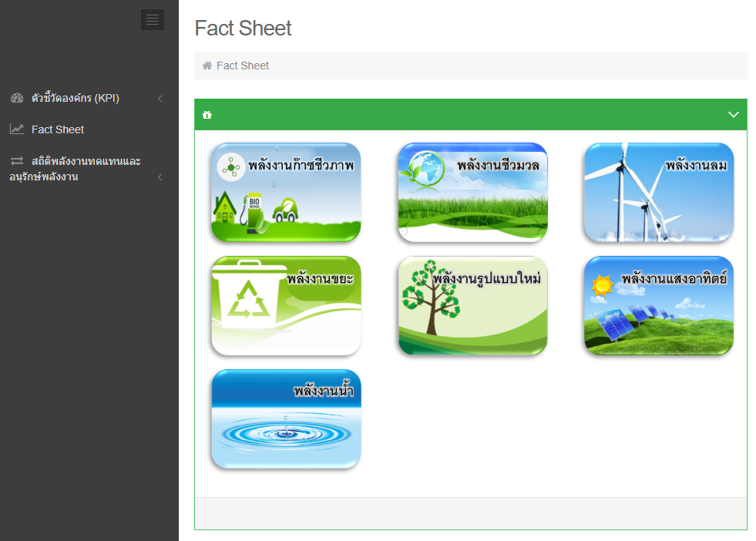
Task: Toggle the sidebar hamburger menu button
Action: point(153,20)
